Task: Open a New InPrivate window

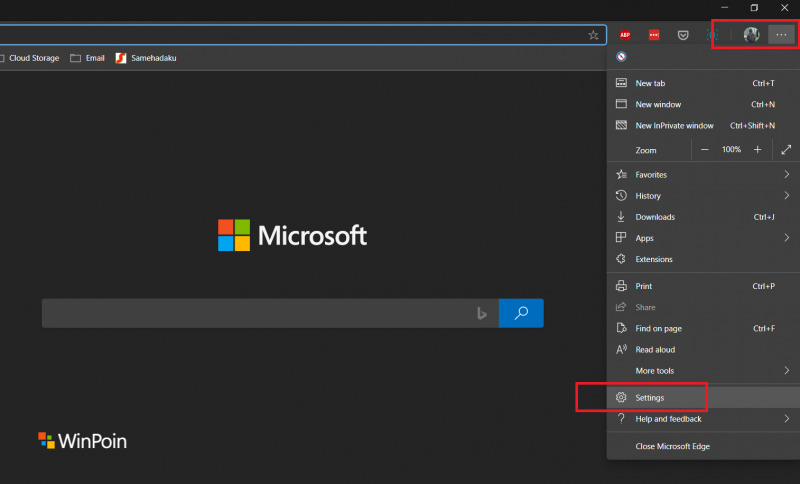Action: (703, 125)
